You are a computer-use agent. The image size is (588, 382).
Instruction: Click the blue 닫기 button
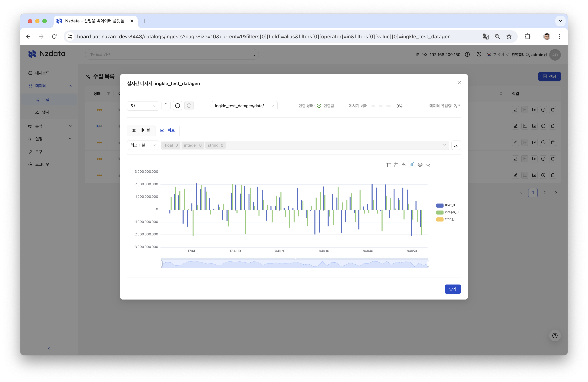[453, 289]
